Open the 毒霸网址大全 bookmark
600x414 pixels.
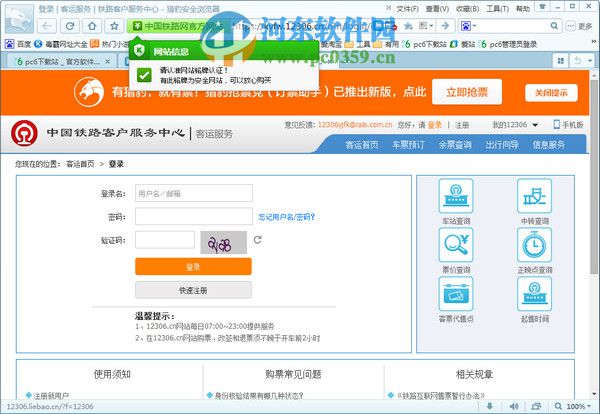(61, 44)
